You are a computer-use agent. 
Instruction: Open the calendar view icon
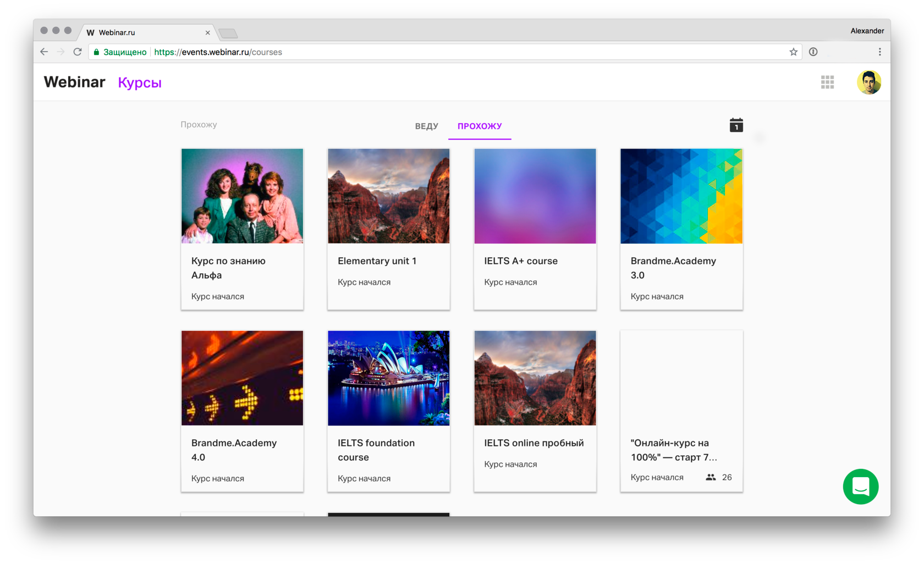tap(736, 125)
